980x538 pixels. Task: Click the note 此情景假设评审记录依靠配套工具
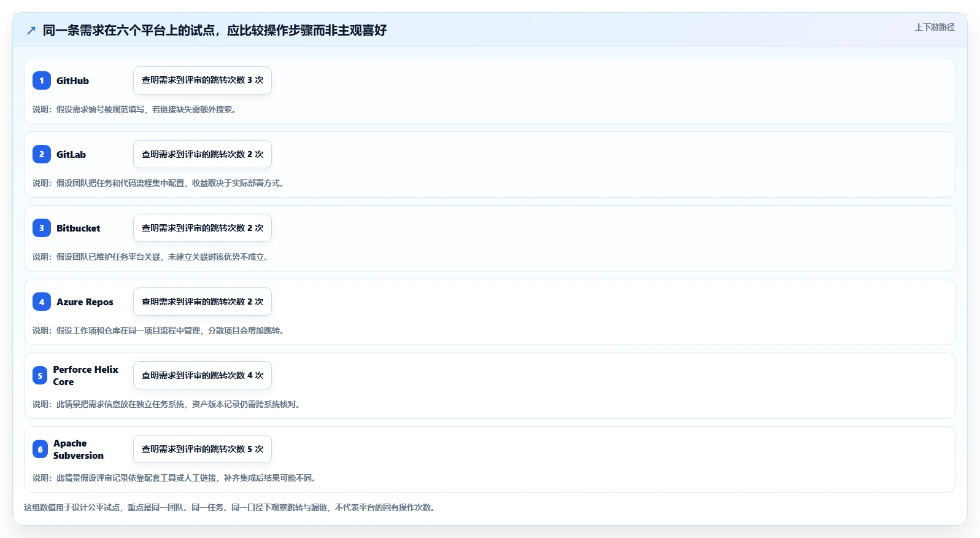pos(174,478)
